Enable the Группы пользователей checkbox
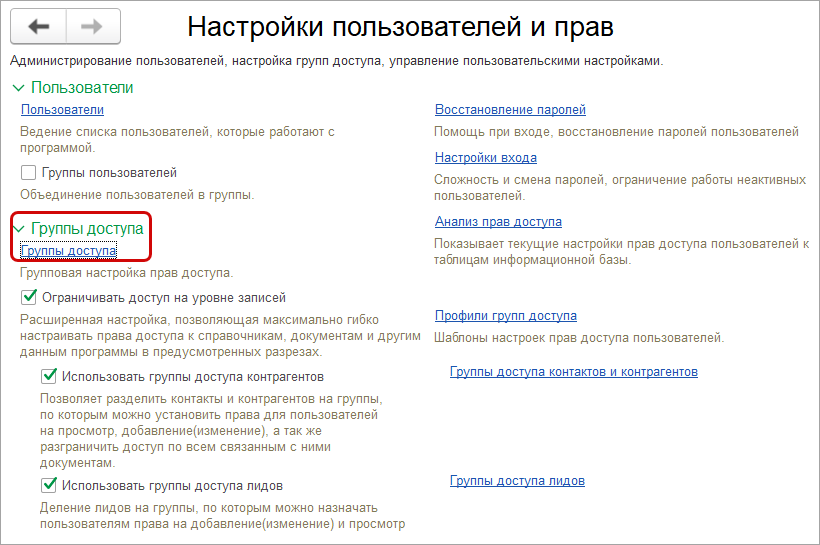820x545 pixels. tap(28, 173)
